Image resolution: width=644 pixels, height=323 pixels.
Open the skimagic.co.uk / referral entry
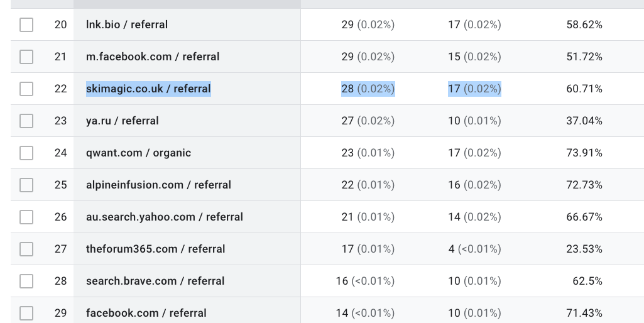148,89
